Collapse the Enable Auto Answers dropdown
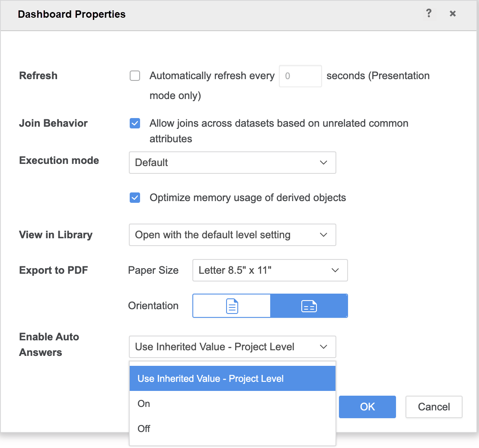Screen dimensions: 479x448 232,347
